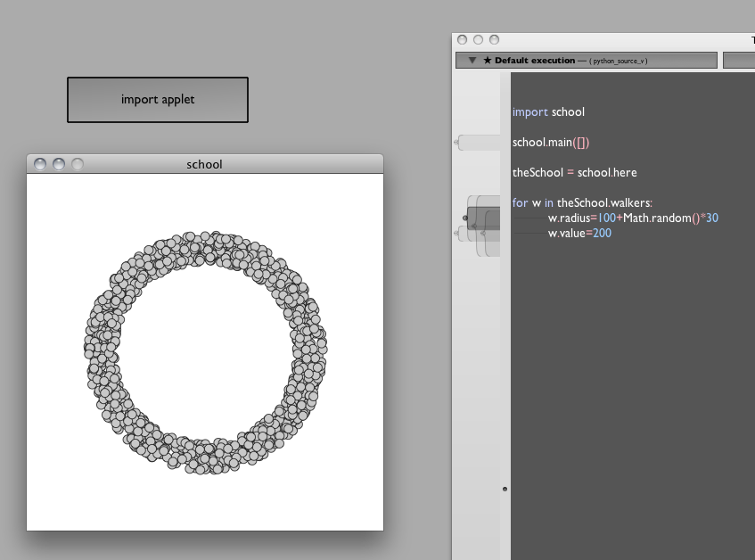Click the dark gutter dot beside w.radius line
Screen dimensions: 755x560
[x=465, y=218]
